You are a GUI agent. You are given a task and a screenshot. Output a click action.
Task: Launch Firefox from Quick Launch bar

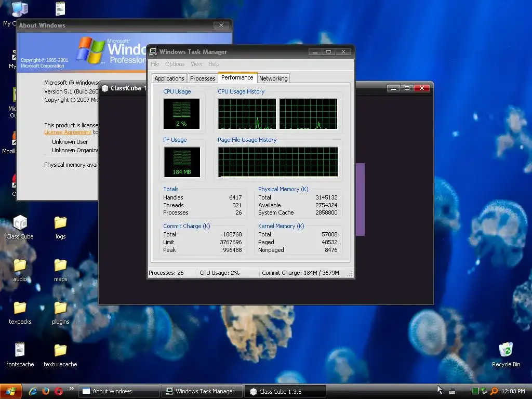pyautogui.click(x=46, y=391)
